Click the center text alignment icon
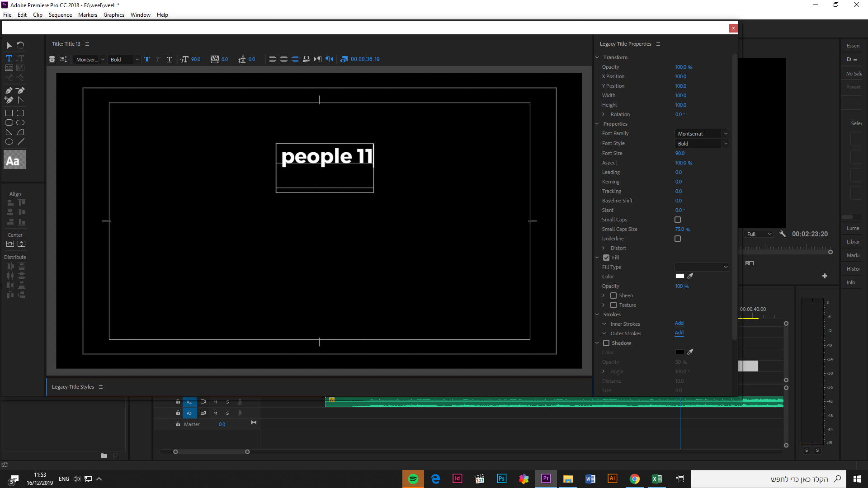The width and height of the screenshot is (868, 488). click(x=284, y=59)
